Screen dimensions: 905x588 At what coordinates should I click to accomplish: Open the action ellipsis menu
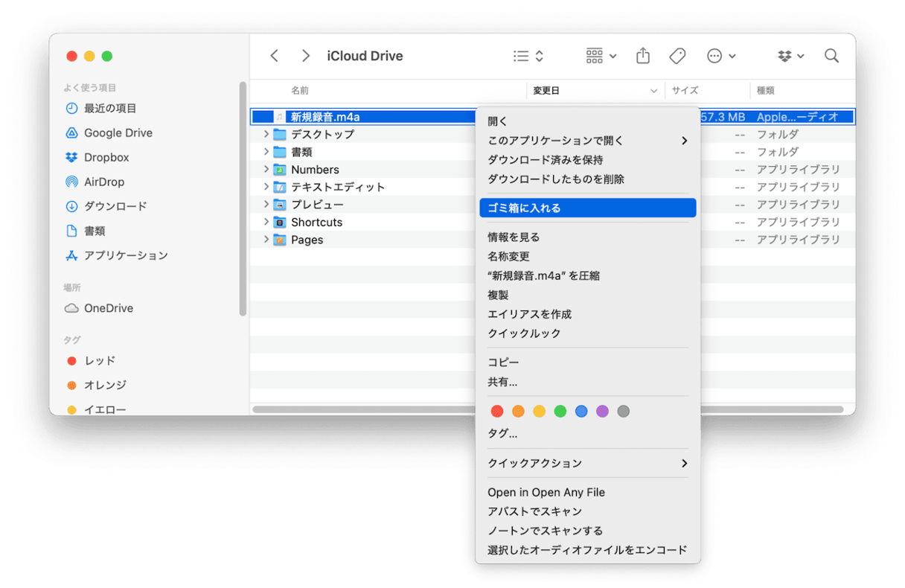[x=721, y=56]
